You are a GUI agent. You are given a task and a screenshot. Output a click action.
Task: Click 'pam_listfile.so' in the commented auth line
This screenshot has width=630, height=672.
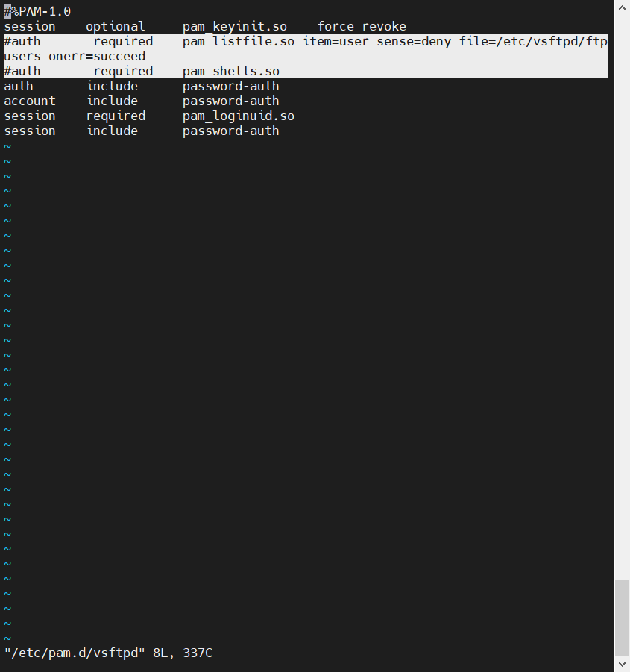point(239,42)
